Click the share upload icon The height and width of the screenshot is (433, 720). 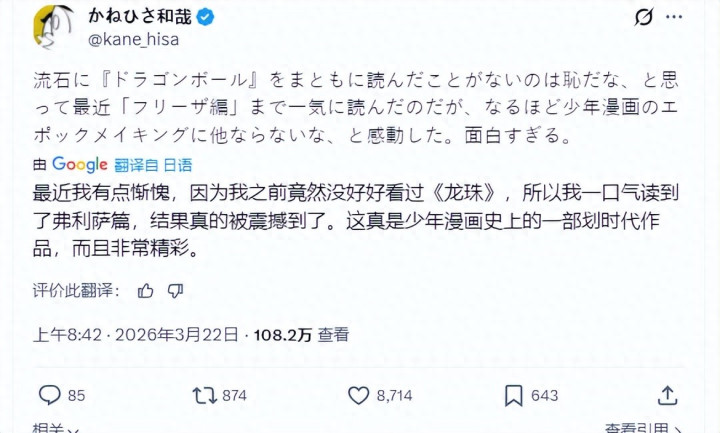tap(668, 396)
